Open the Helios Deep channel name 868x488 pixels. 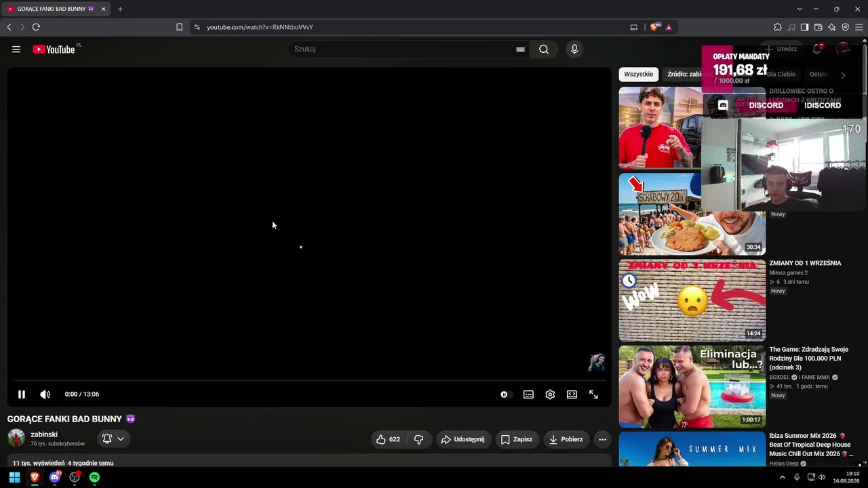784,464
